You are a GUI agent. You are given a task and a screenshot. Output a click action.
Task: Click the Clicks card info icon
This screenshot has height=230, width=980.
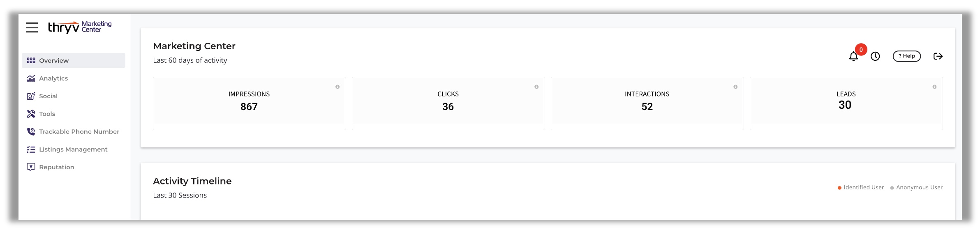pyautogui.click(x=536, y=87)
